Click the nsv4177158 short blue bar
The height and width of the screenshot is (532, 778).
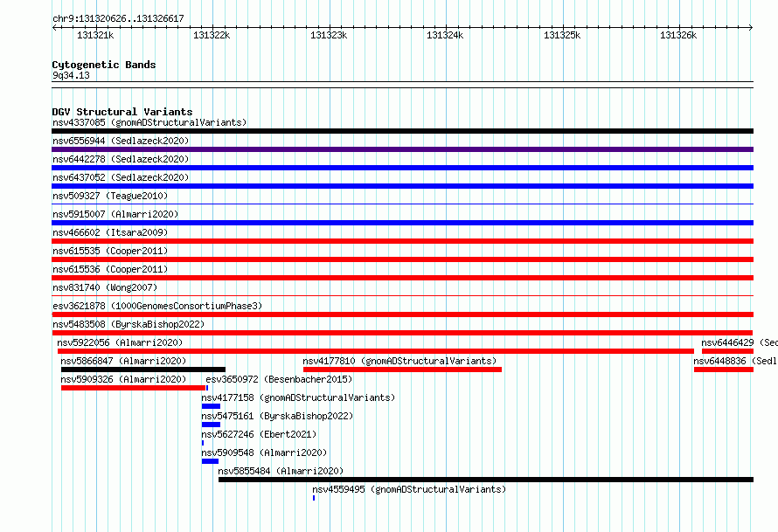pyautogui.click(x=211, y=406)
